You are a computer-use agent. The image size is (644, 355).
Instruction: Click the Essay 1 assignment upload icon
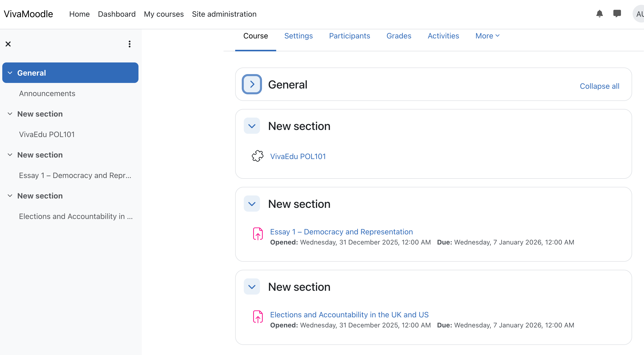click(258, 234)
